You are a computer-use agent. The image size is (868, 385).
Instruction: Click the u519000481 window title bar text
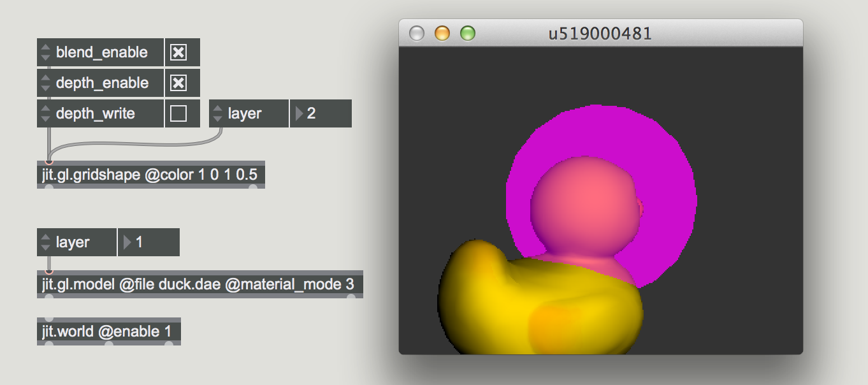(600, 33)
